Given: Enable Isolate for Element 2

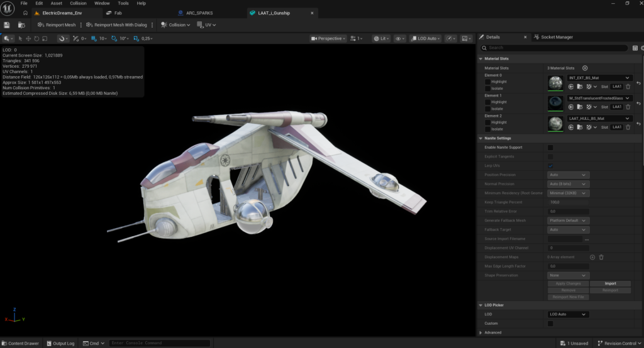Looking at the screenshot, I should point(487,129).
